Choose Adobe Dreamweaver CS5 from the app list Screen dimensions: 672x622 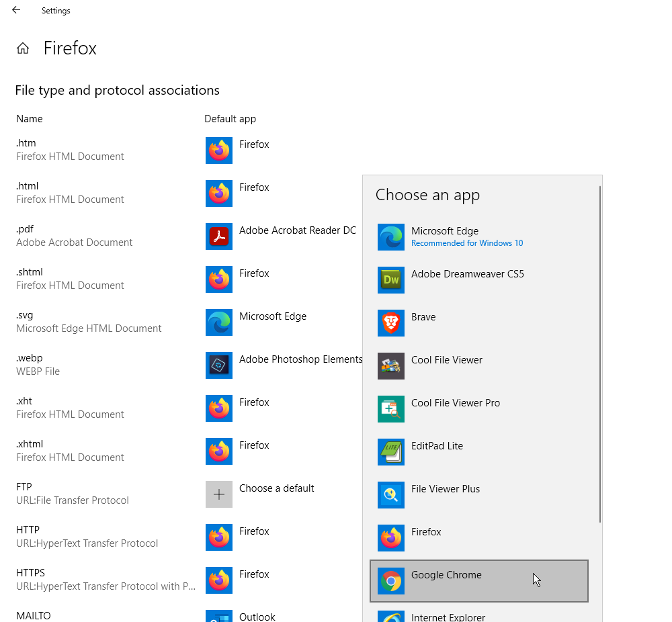(478, 280)
